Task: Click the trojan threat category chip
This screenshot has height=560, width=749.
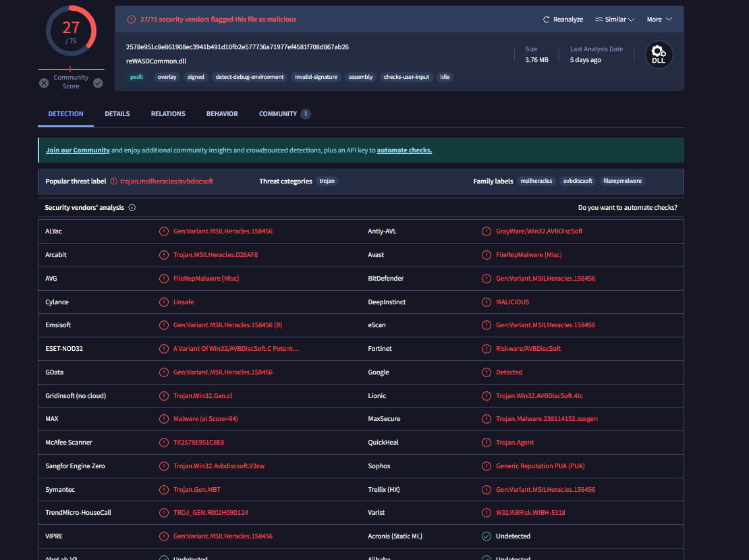Action: point(327,181)
